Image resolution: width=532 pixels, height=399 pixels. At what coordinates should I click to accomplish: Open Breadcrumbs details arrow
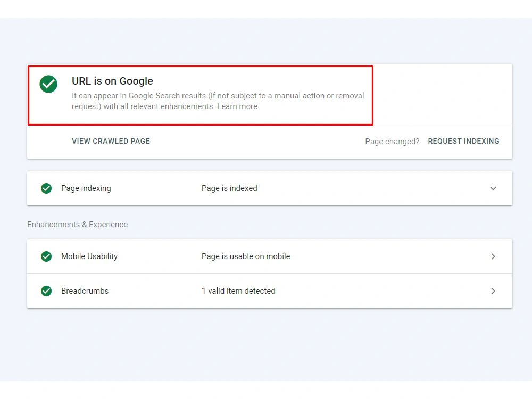coord(493,291)
